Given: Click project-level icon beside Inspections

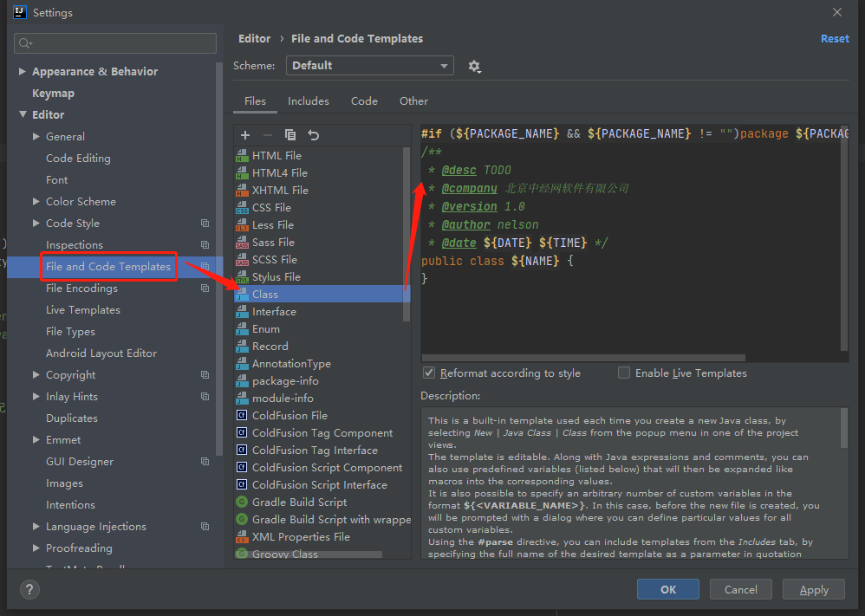Looking at the screenshot, I should [x=205, y=245].
